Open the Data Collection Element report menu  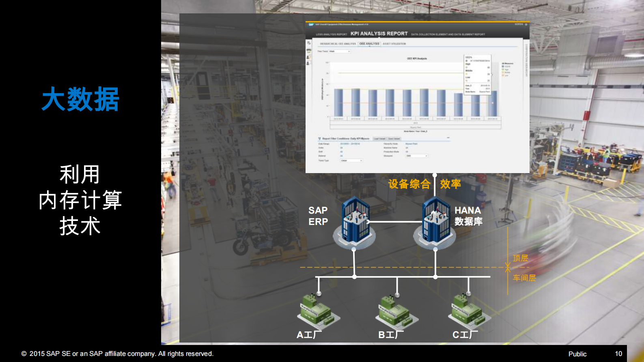coord(448,34)
